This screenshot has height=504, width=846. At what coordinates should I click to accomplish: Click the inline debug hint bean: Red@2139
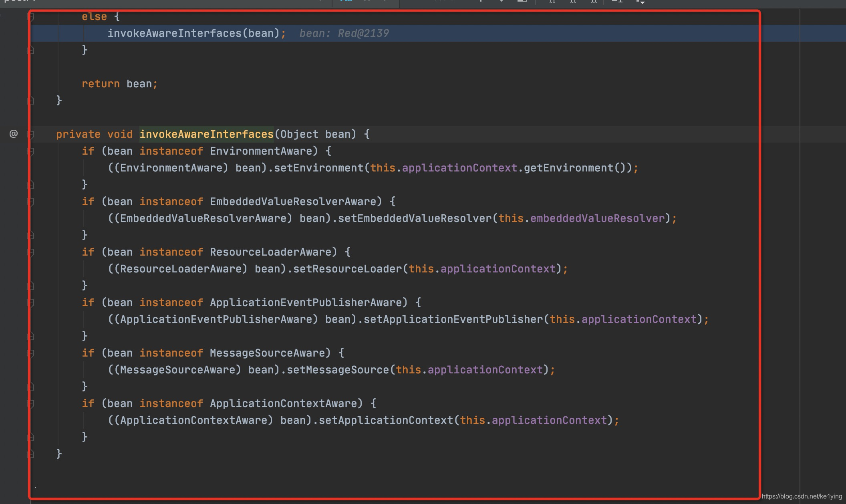[344, 33]
